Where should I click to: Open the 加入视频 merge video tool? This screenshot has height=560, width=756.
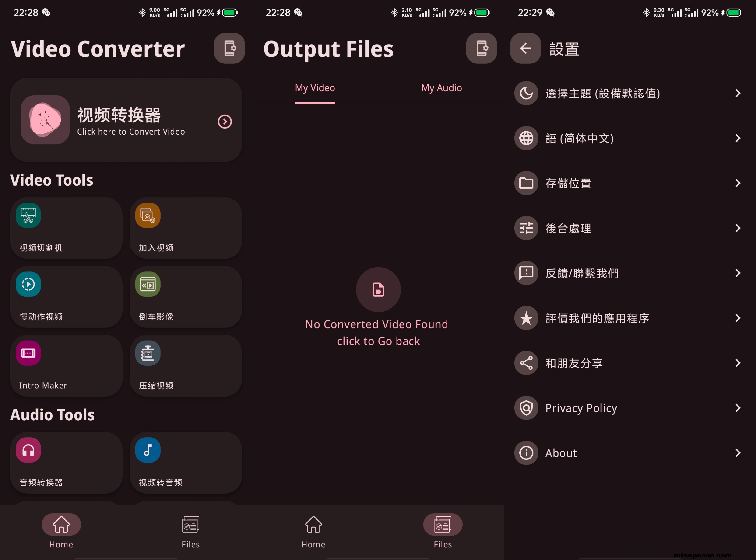coord(186,228)
